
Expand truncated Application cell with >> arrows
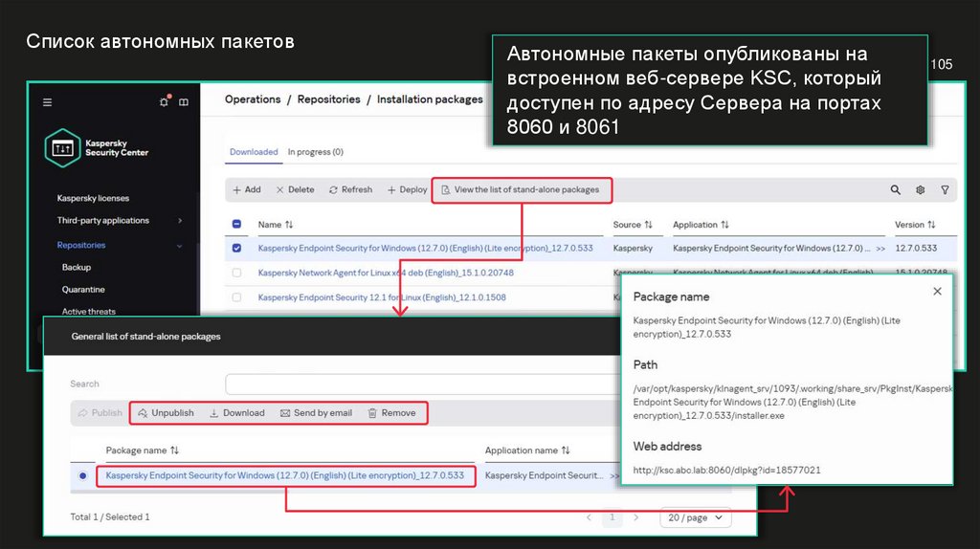pyautogui.click(x=880, y=249)
